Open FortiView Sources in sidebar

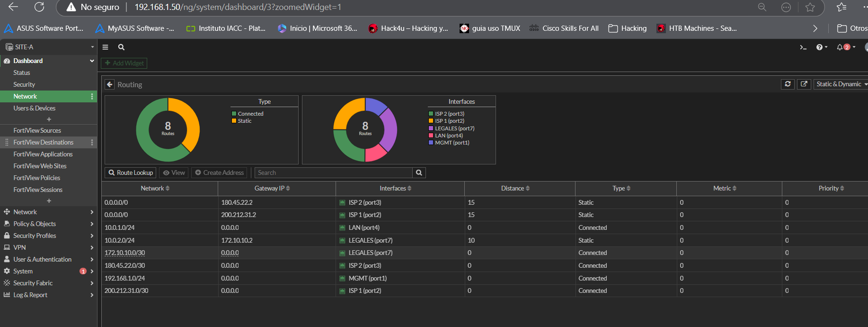coord(37,130)
